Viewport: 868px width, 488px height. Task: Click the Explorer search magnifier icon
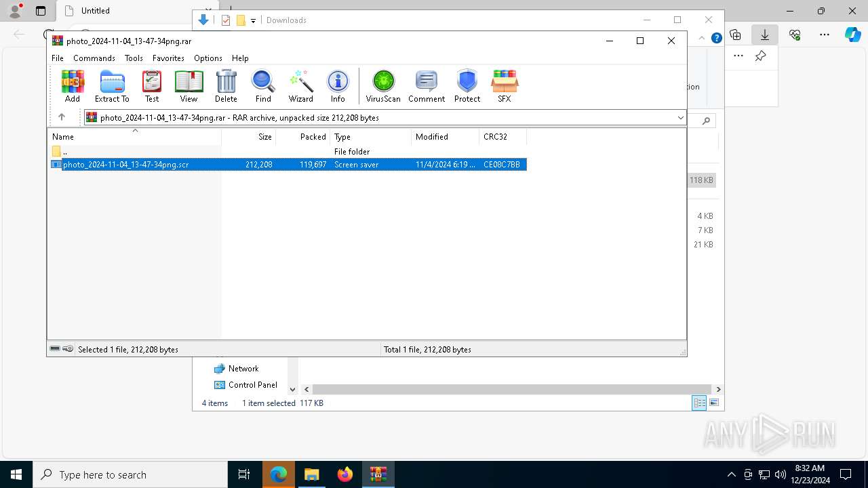point(706,121)
